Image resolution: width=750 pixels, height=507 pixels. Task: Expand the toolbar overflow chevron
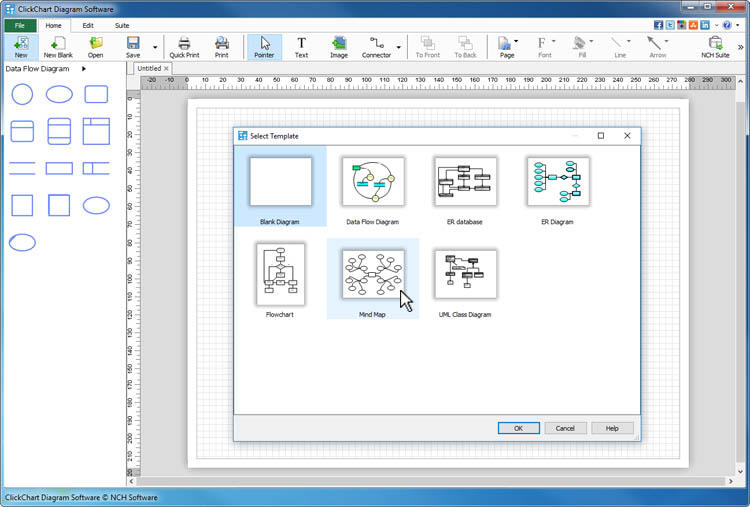click(x=740, y=47)
